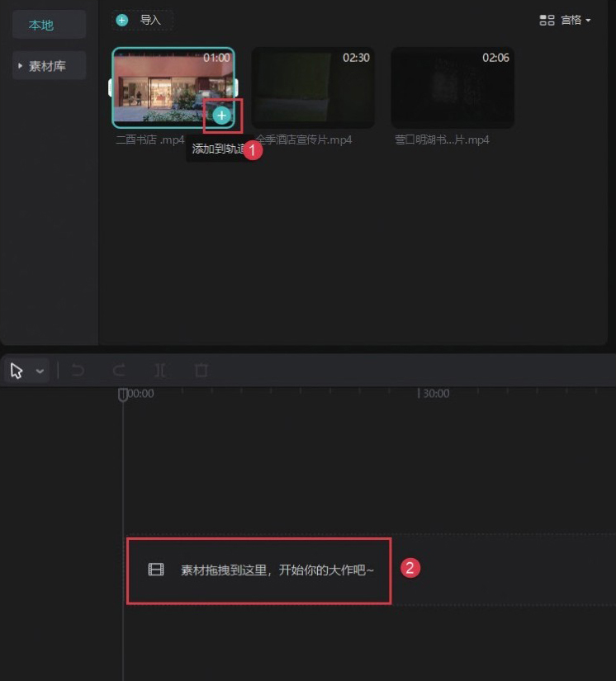616x681 pixels.
Task: Expand the 素材库 library section
Action: (49, 66)
